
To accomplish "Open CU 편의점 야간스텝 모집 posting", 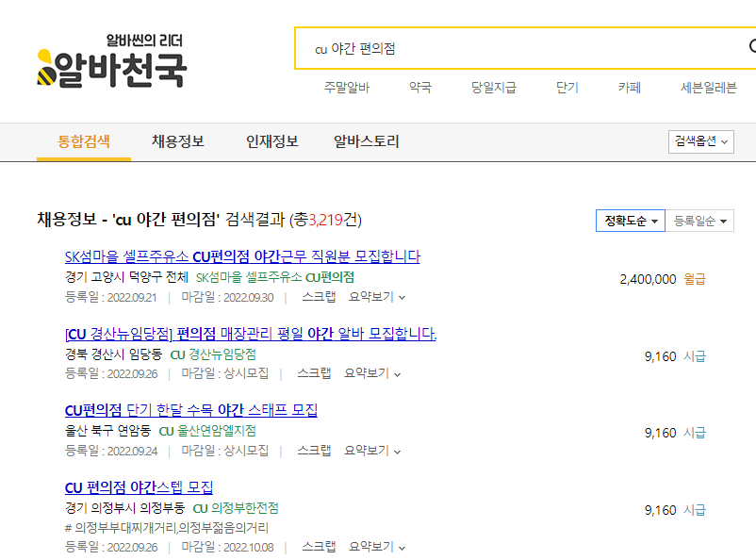I will [x=139, y=487].
